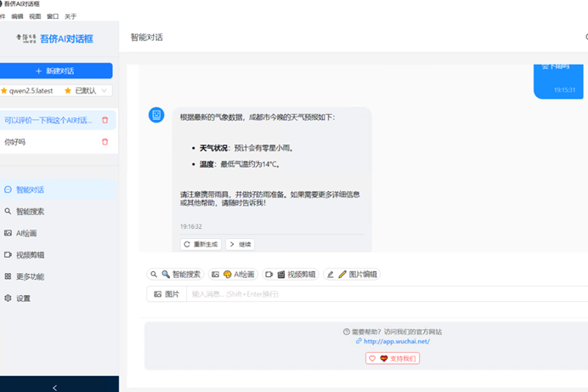The width and height of the screenshot is (588, 392).
Task: Delete the first conversation via trash icon
Action: (x=105, y=120)
